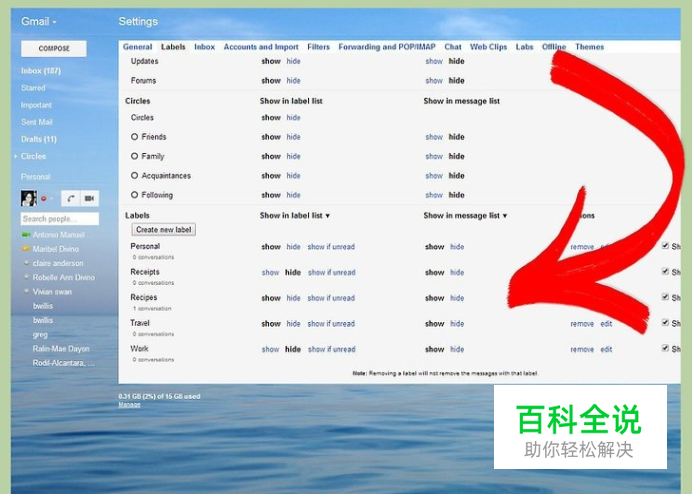Expand the Circles item in the sidebar

[x=16, y=156]
